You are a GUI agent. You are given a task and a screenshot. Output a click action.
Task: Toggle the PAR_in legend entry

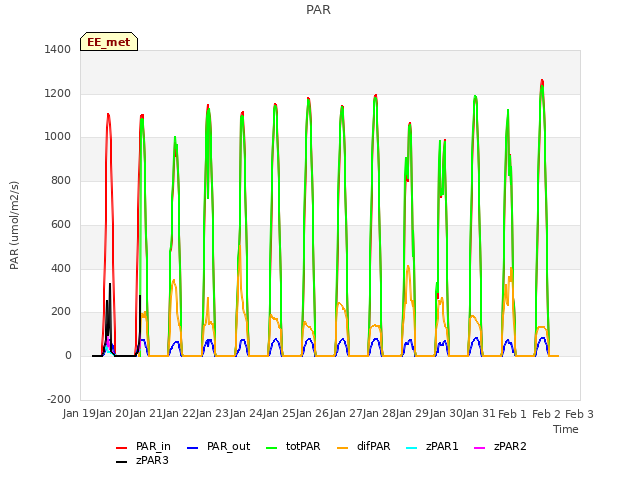(143, 446)
